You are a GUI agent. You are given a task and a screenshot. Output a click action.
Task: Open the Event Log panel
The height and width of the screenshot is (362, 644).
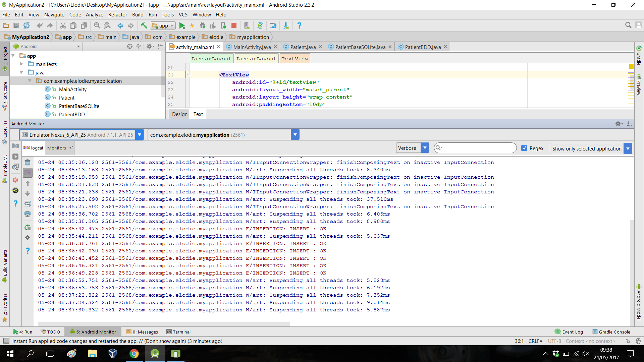click(x=569, y=332)
